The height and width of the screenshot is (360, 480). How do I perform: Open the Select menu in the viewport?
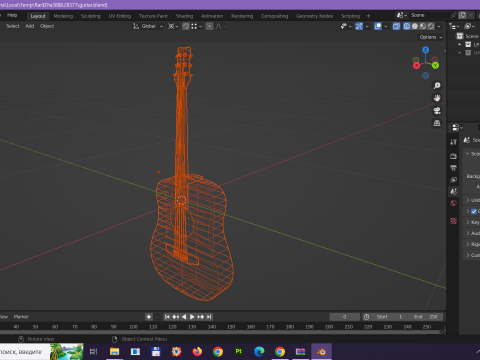click(x=13, y=26)
